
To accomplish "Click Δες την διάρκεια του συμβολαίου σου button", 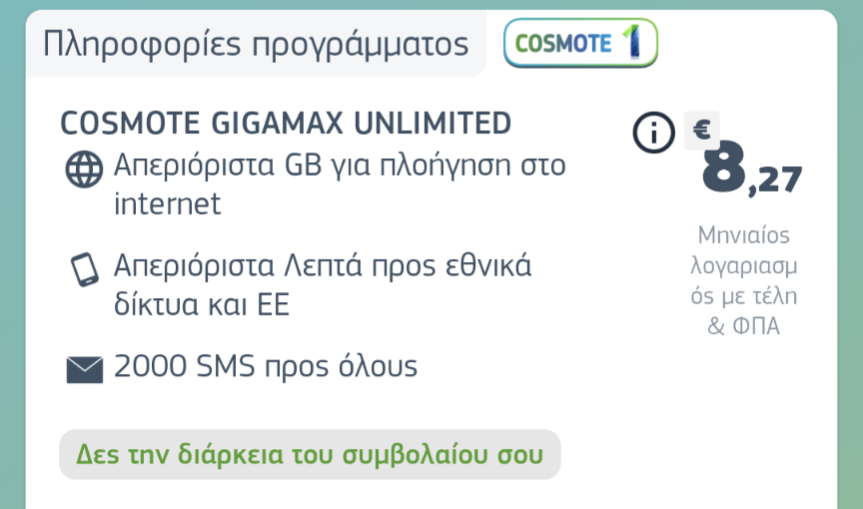I will click(x=310, y=455).
